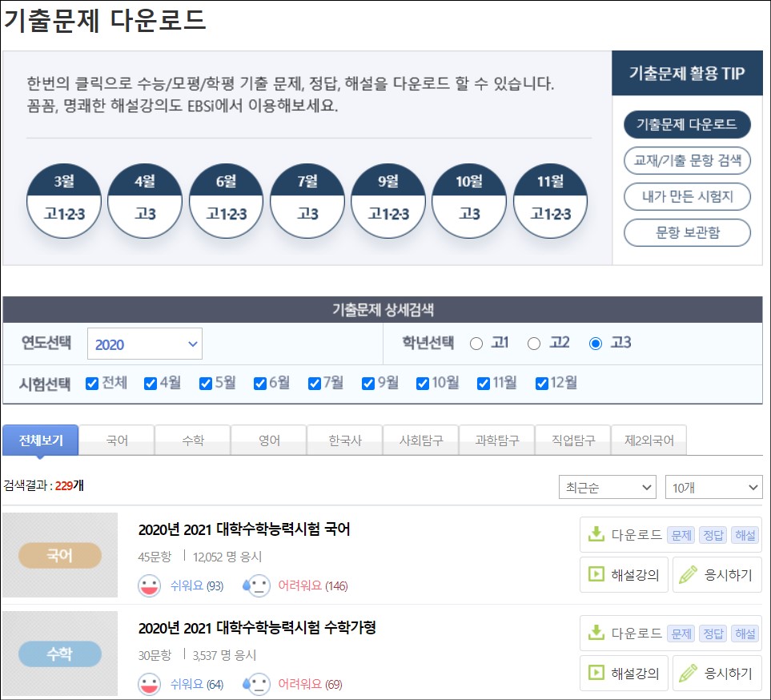The width and height of the screenshot is (771, 700).
Task: Click 응시하기 for the 국어 exam
Action: pos(717,574)
